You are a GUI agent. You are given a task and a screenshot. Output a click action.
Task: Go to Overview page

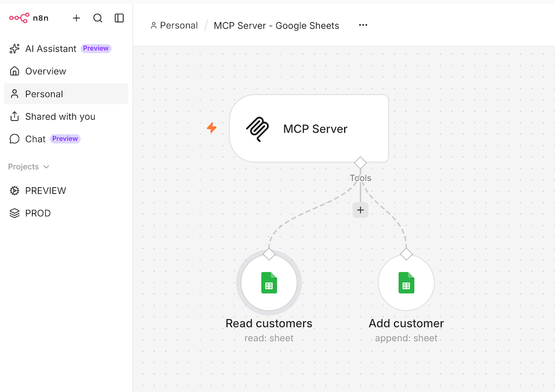click(x=66, y=71)
